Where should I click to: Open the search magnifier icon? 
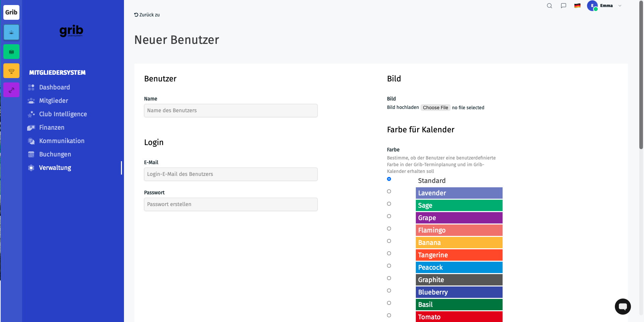click(x=550, y=6)
